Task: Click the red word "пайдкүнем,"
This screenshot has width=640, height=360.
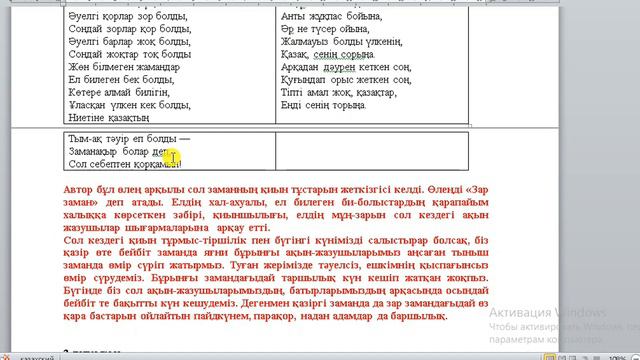Action: click(223, 316)
